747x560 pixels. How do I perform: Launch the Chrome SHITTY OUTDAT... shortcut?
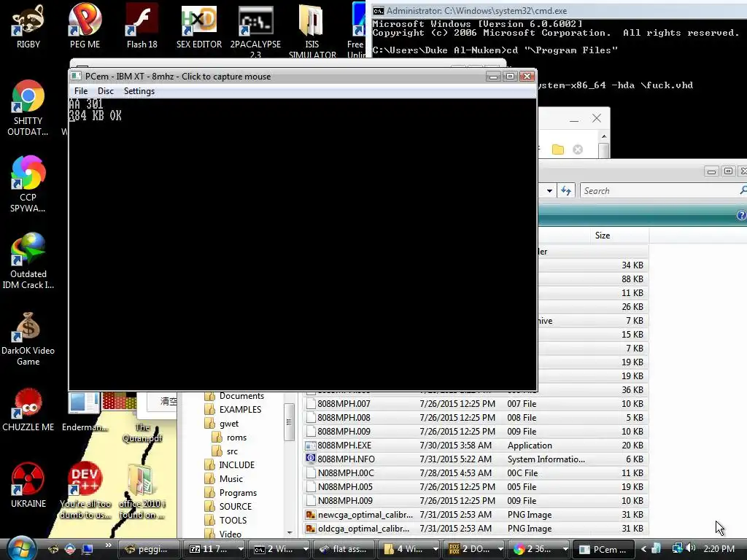pyautogui.click(x=28, y=108)
